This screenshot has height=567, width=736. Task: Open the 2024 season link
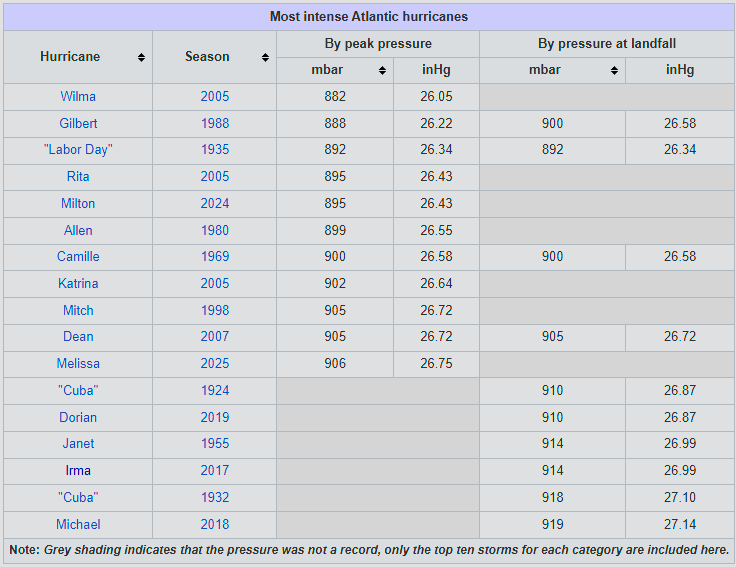point(214,203)
